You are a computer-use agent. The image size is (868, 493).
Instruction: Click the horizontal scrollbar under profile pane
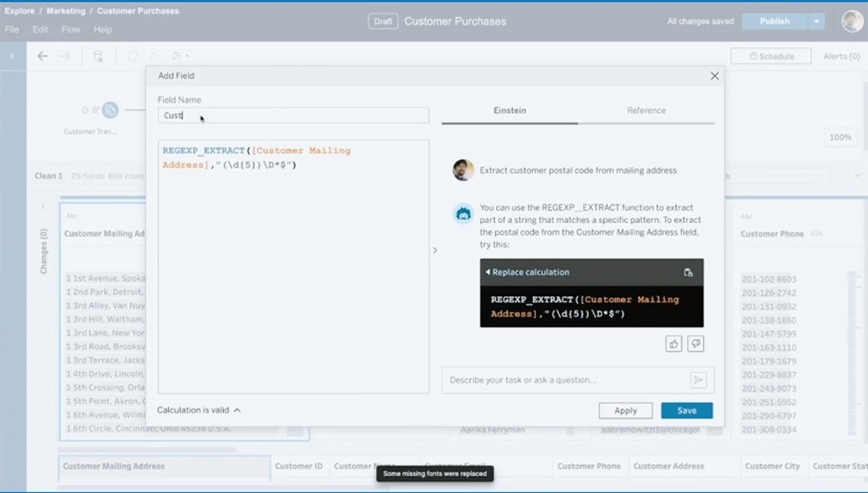[146, 450]
